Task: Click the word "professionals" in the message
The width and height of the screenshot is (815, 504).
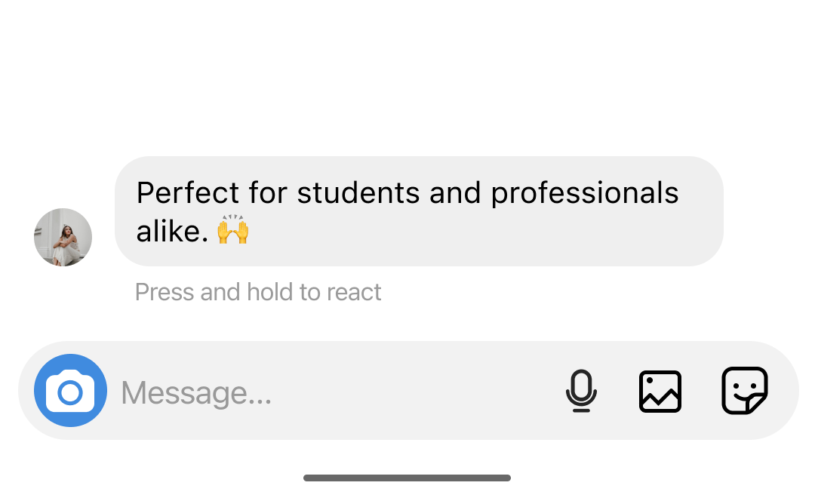Action: 585,193
